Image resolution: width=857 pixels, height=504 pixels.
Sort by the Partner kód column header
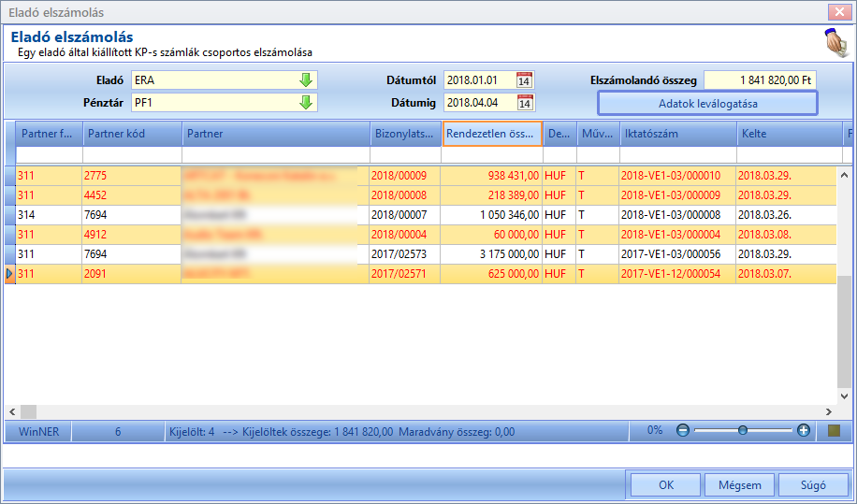pyautogui.click(x=132, y=134)
